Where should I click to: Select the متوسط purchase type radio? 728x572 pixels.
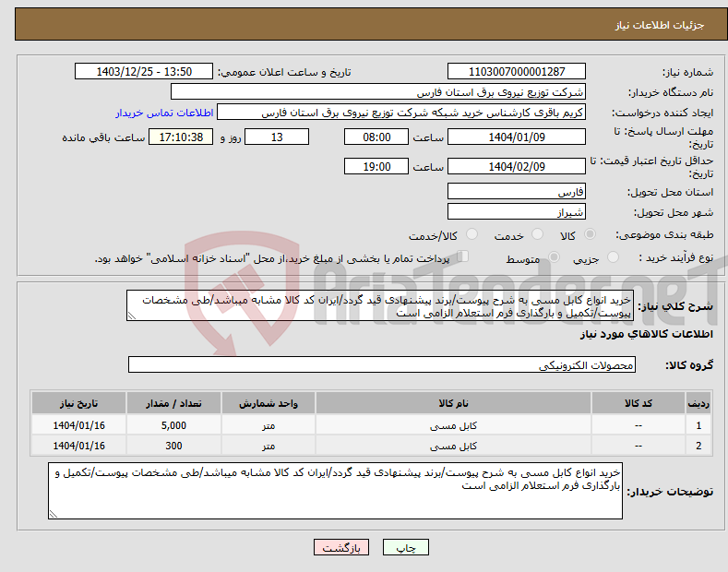click(x=554, y=256)
